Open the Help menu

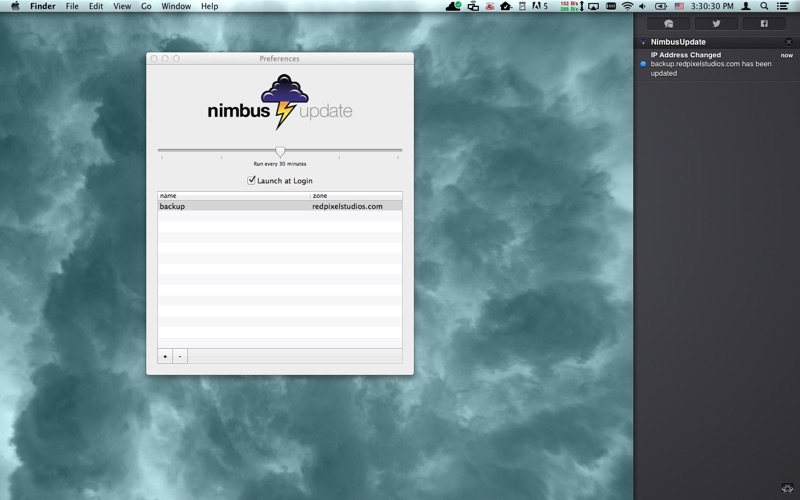tap(210, 6)
